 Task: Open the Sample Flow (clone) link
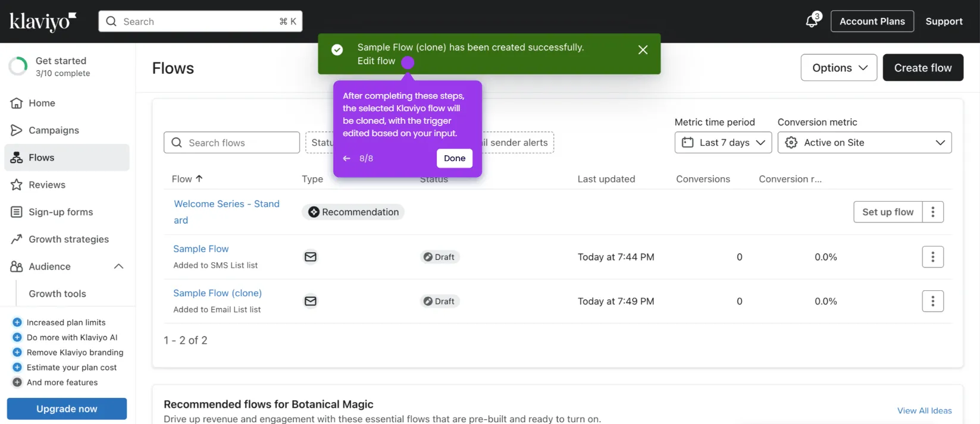tap(217, 293)
